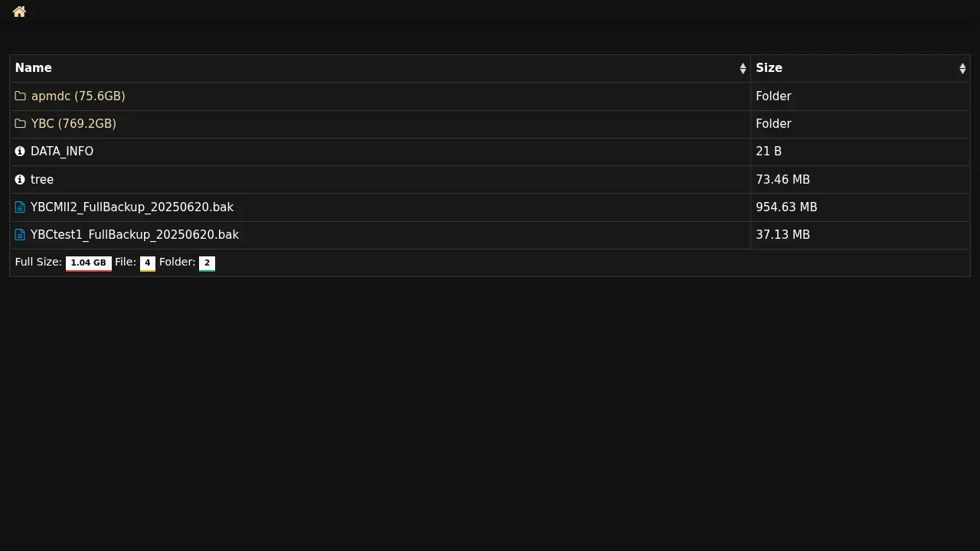This screenshot has width=980, height=551.
Task: Click the YBCMII2 backup file icon
Action: point(21,207)
